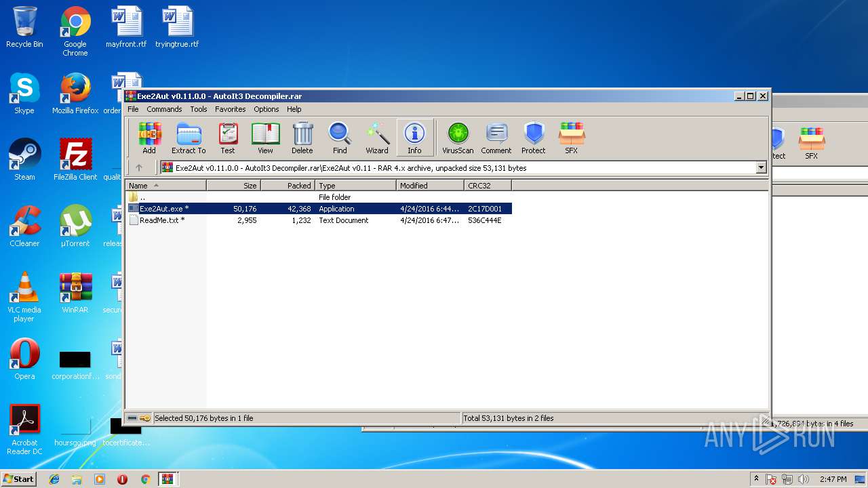Open the Help menu

(294, 109)
